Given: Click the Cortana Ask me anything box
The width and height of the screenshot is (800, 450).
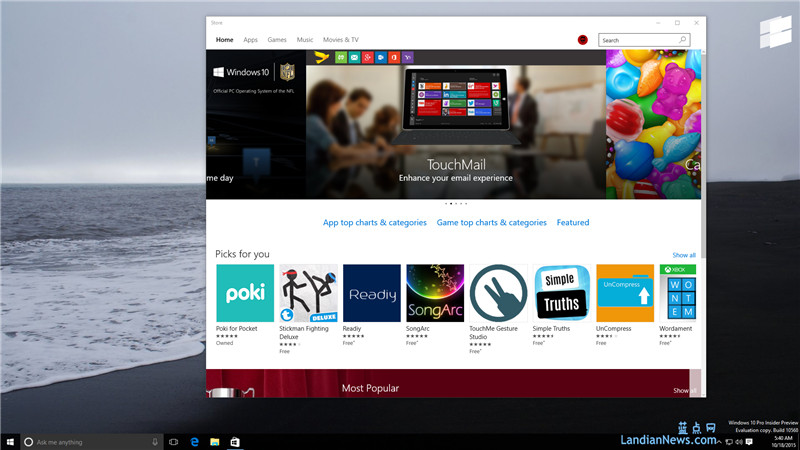Looking at the screenshot, I should point(92,442).
